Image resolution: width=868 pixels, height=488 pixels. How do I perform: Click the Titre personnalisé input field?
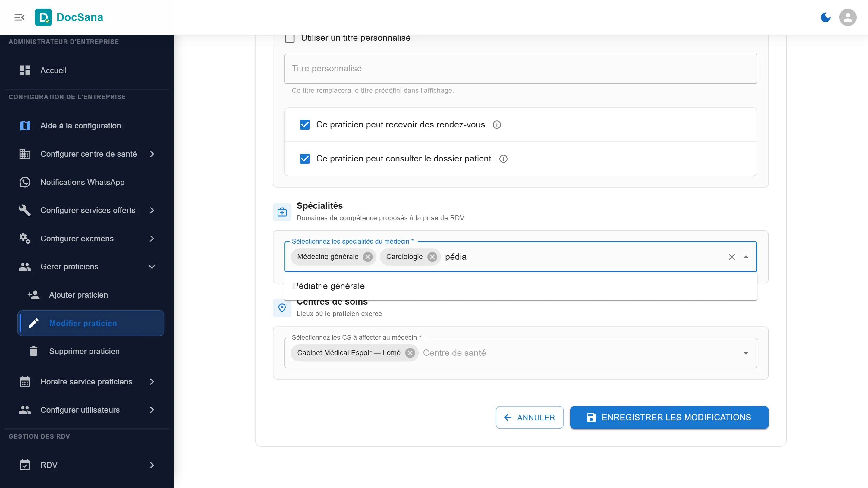point(520,69)
